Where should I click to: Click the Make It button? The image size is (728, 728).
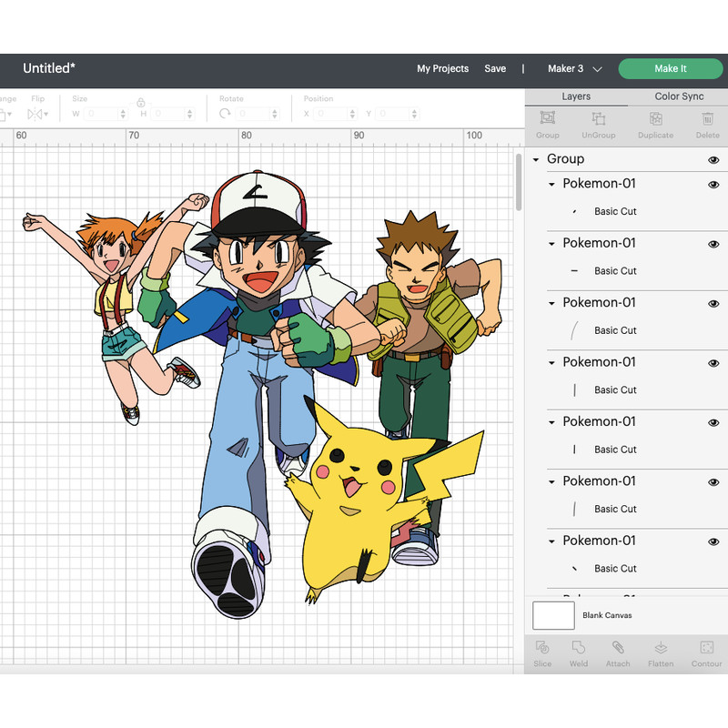click(671, 68)
